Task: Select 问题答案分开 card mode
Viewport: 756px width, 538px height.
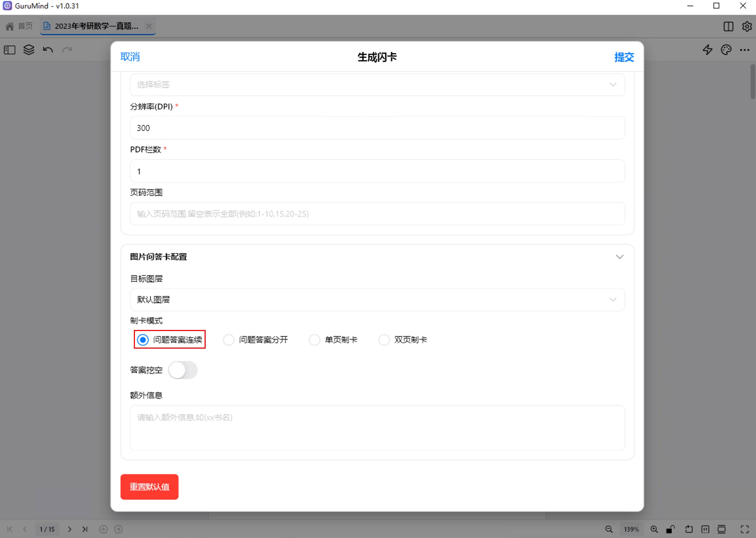Action: point(256,339)
